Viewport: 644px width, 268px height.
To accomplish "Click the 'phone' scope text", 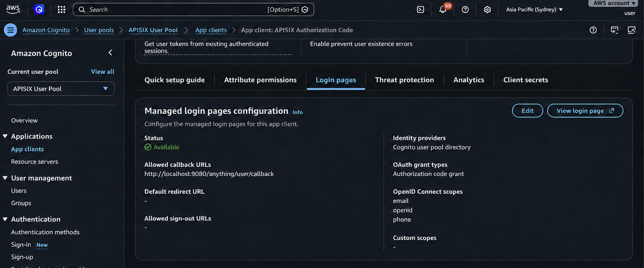I will (402, 219).
